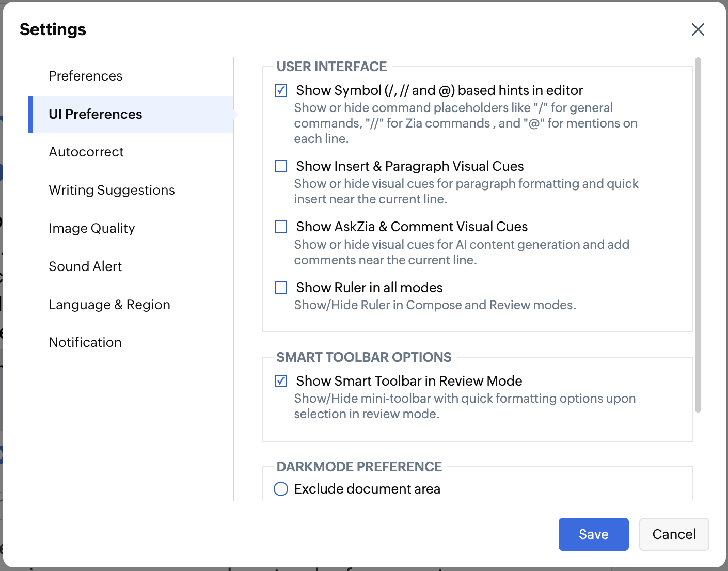Uncheck Show Symbol based hints in editor

pyautogui.click(x=281, y=90)
